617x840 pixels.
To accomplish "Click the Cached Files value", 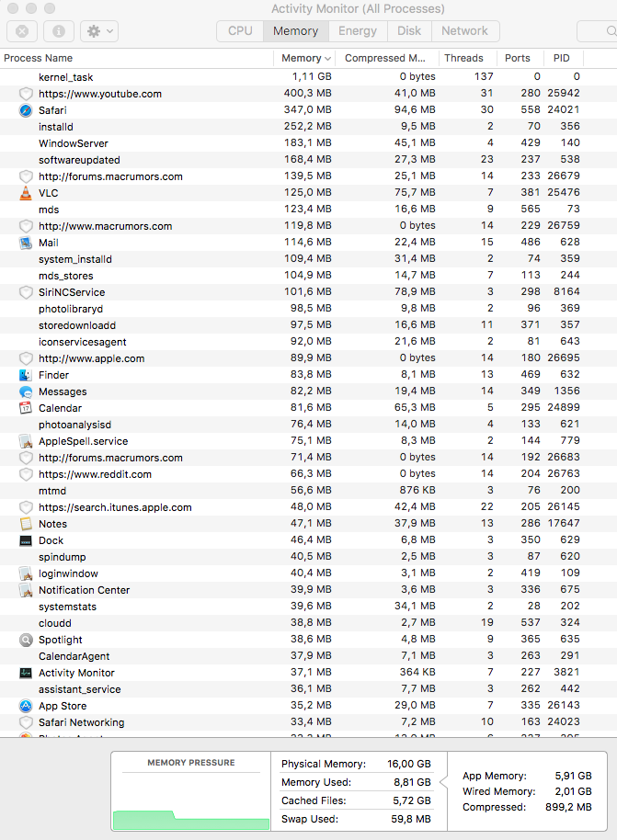I will tap(412, 800).
